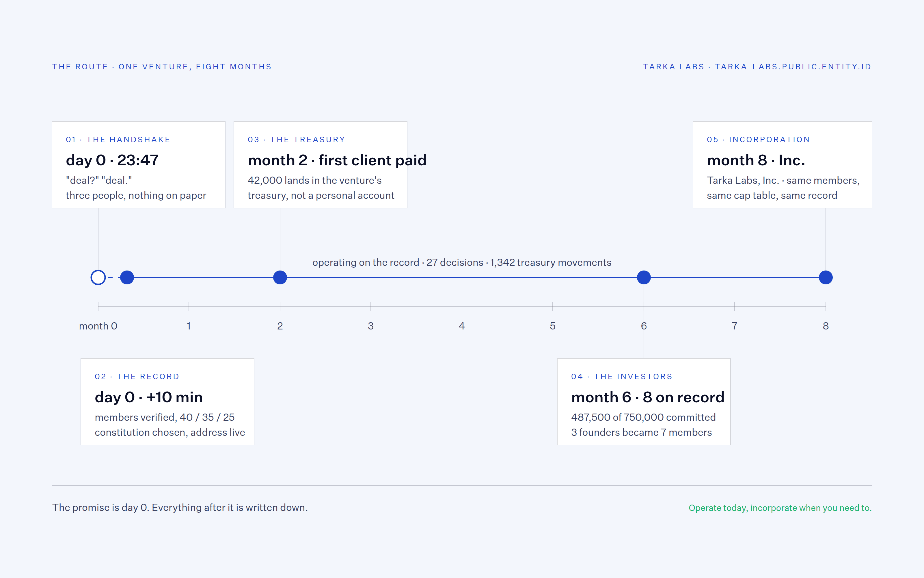Click 'three people, nothing on paper' line
This screenshot has height=578, width=924.
(x=136, y=195)
